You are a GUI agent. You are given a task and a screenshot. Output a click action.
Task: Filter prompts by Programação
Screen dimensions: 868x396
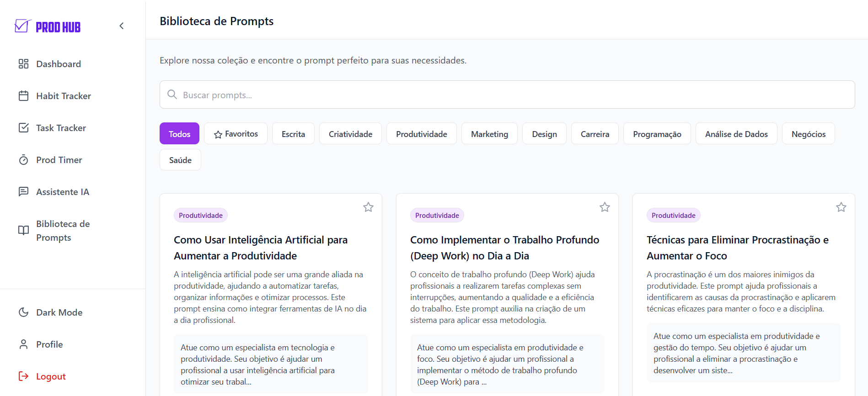[657, 133]
